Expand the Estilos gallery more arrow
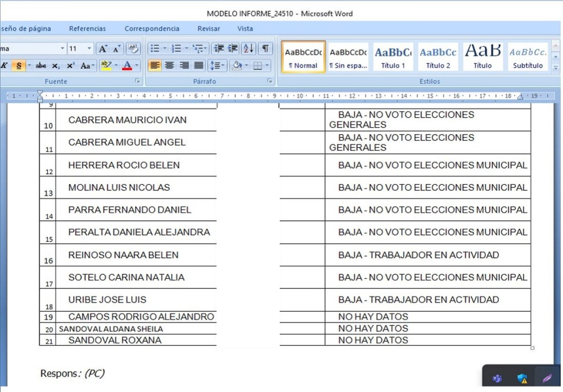The image size is (563, 392). tap(556, 66)
